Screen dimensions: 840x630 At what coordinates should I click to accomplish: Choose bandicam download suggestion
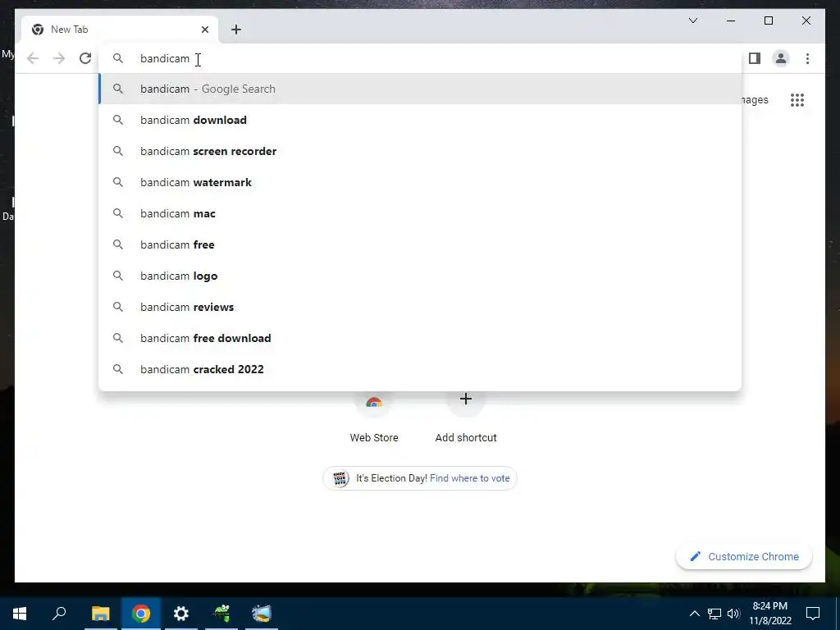pos(420,120)
